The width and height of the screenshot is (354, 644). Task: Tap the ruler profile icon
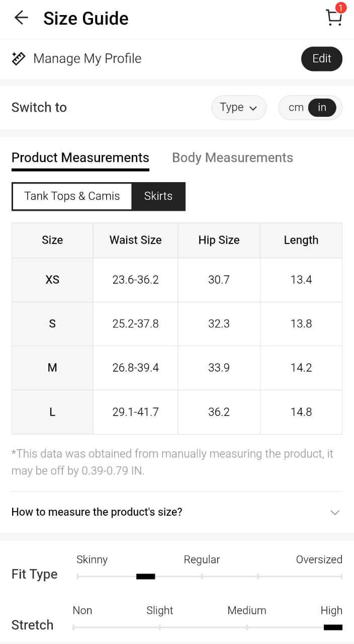pyautogui.click(x=19, y=58)
